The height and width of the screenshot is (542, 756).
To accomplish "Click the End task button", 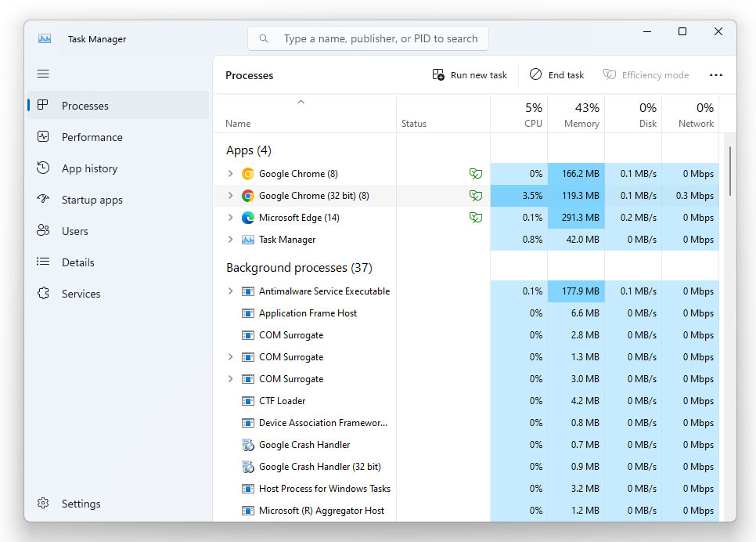I will tap(557, 75).
